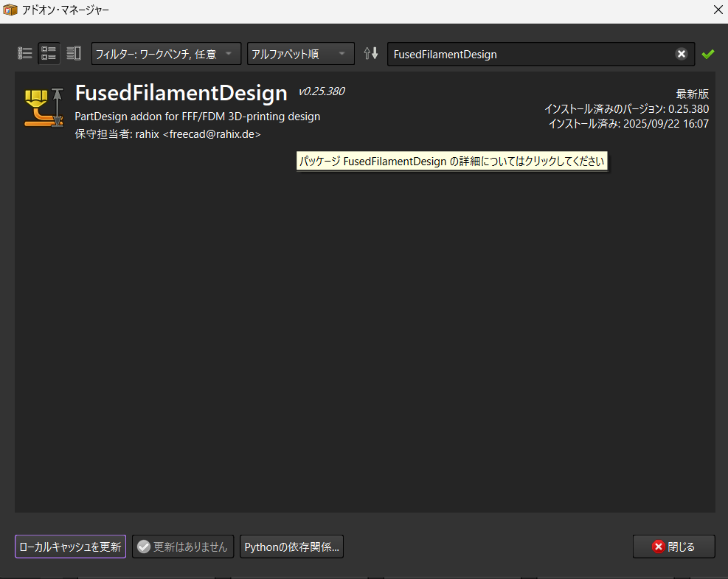Viewport: 728px width, 579px height.
Task: Click the green checkmark status icon
Action: tap(708, 55)
